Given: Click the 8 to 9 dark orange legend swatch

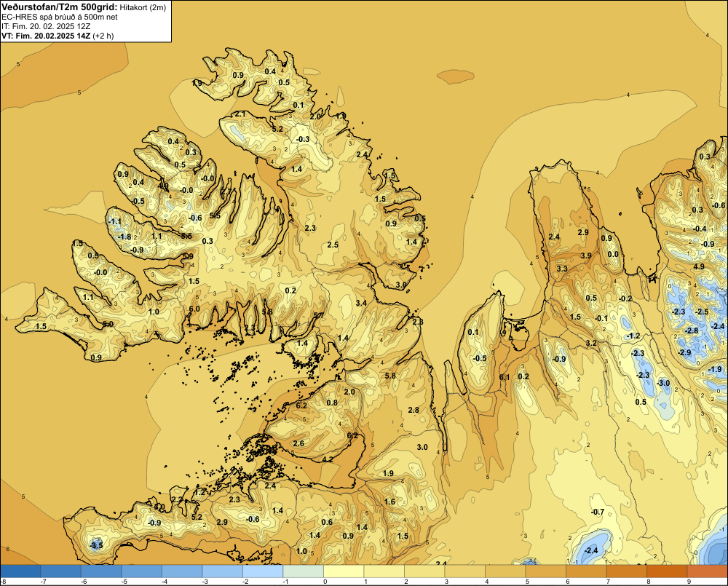Looking at the screenshot, I should pos(667,571).
